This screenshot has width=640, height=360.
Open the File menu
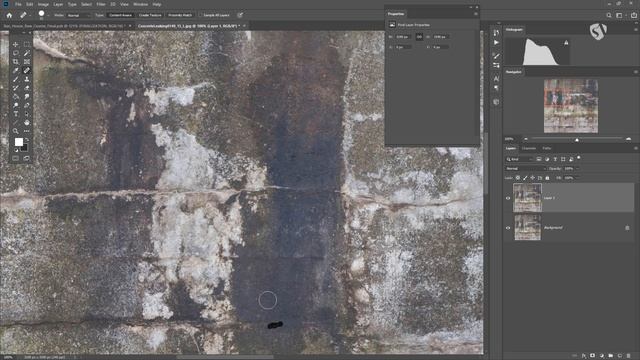18,4
